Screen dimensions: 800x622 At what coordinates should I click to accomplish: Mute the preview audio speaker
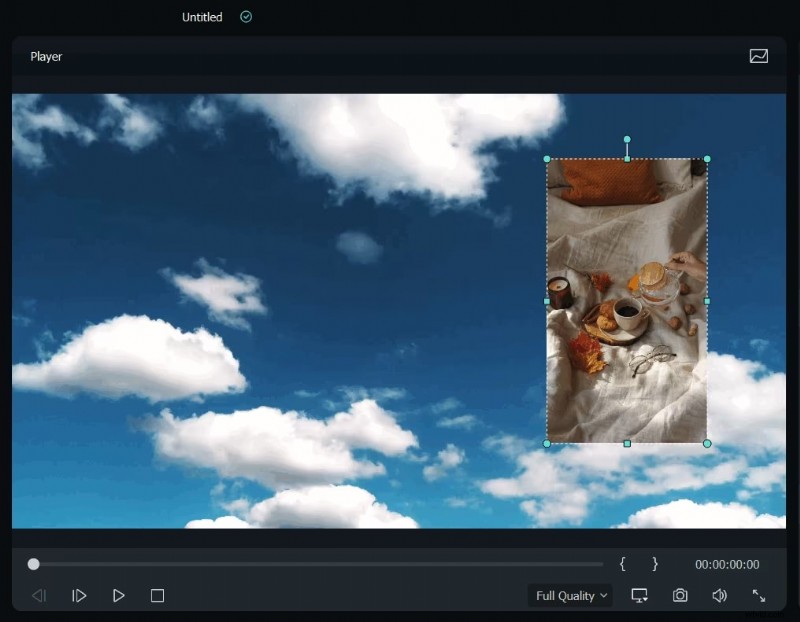point(718,596)
